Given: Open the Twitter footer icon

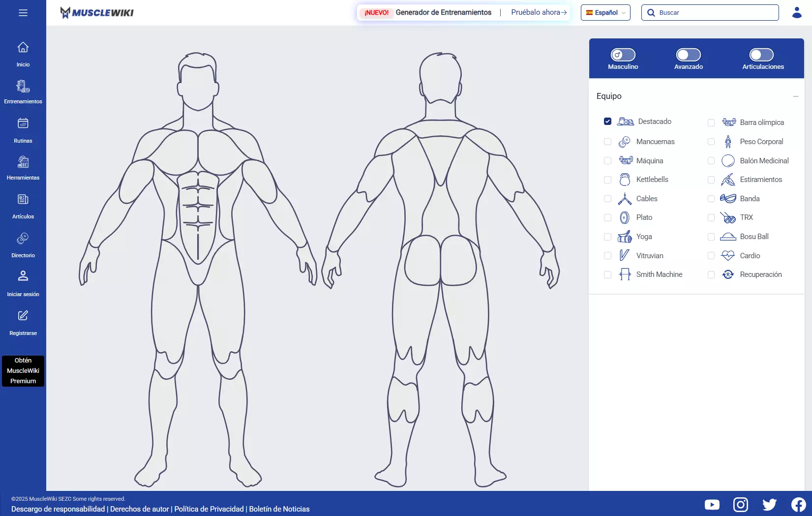Looking at the screenshot, I should (x=770, y=505).
